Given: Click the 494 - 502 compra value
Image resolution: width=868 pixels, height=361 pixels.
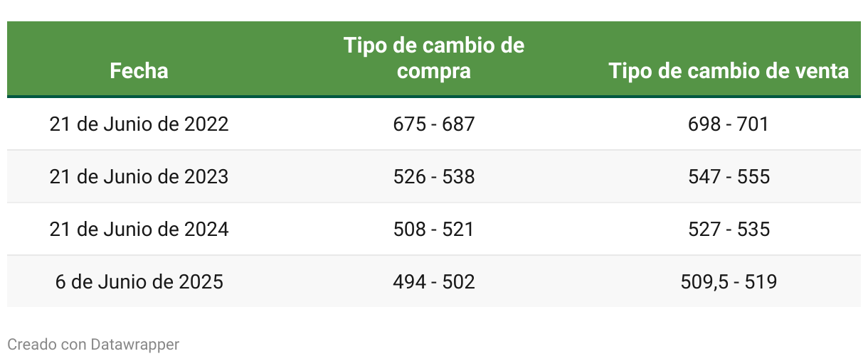Looking at the screenshot, I should click(x=434, y=282).
